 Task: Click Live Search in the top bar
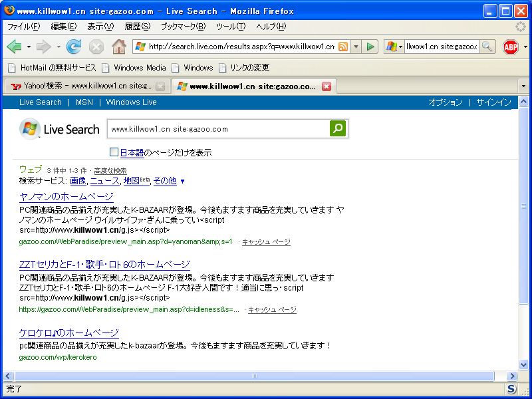[x=41, y=102]
